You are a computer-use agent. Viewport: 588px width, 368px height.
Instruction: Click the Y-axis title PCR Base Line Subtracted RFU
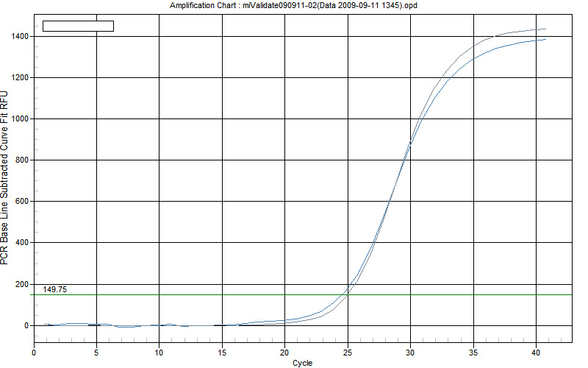(4, 177)
